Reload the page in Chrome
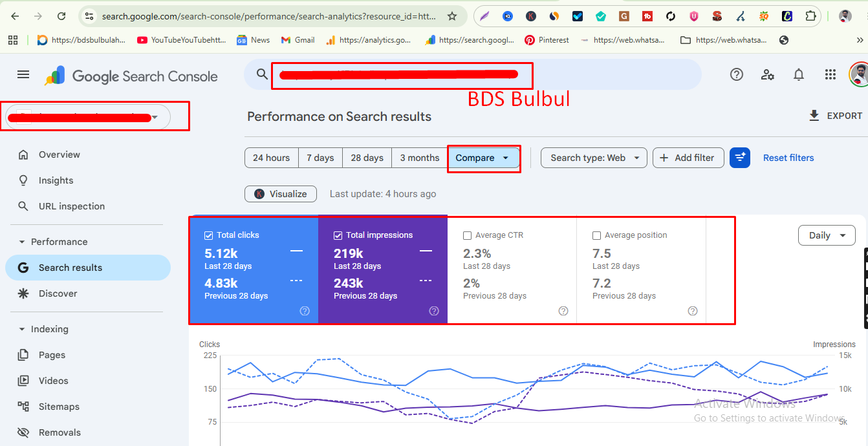868x446 pixels. (61, 16)
